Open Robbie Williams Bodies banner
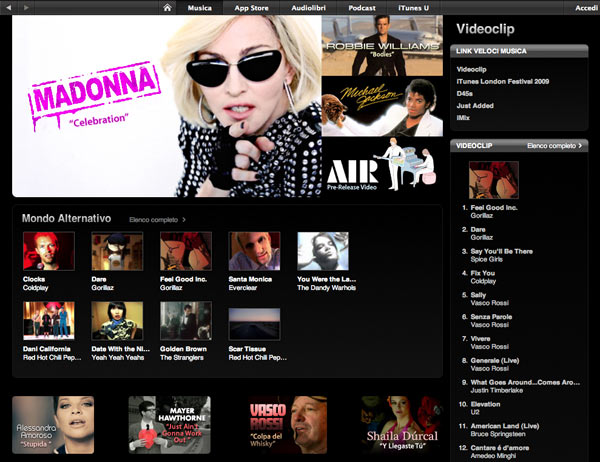This screenshot has height=462, width=600. [381, 45]
